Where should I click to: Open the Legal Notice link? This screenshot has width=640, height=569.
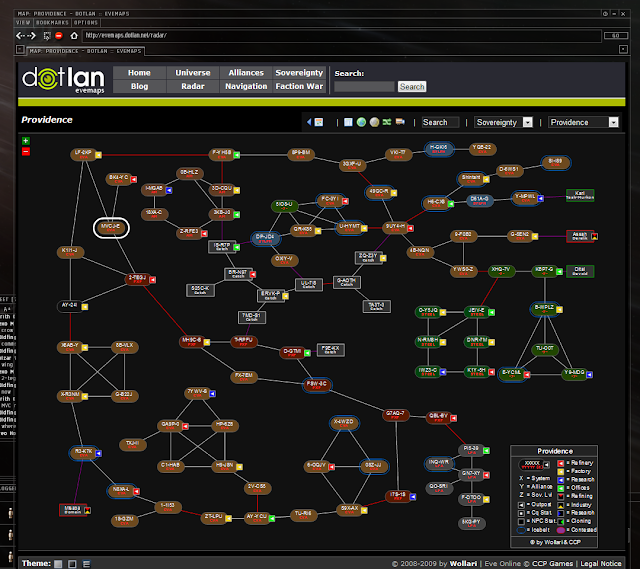[x=601, y=564]
